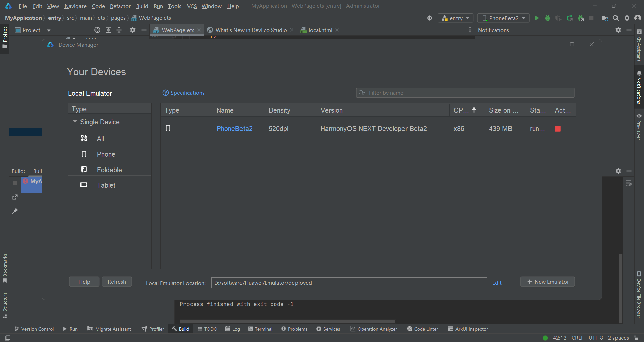Toggle tool window bars icon at bottom left
The image size is (644, 342).
8,338
